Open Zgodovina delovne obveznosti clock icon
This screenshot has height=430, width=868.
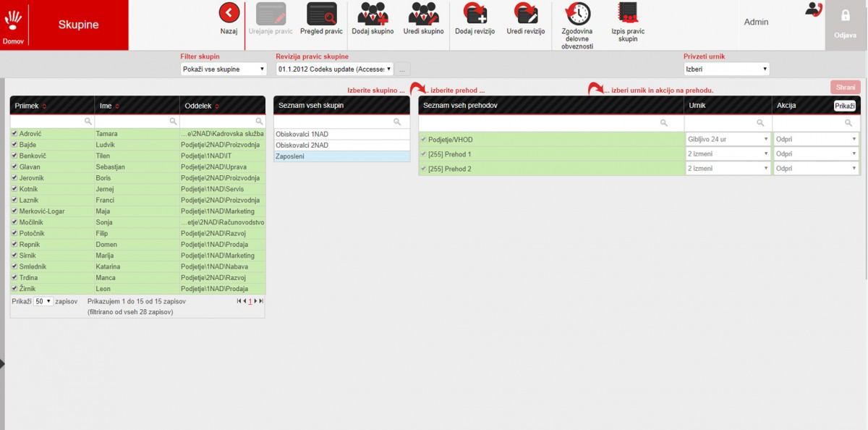click(577, 14)
